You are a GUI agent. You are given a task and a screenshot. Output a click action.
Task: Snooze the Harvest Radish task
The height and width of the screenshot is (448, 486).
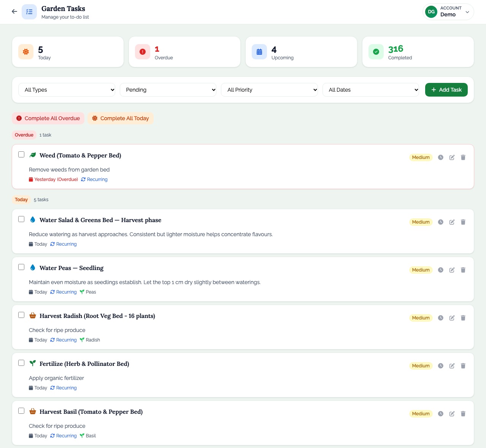click(440, 318)
